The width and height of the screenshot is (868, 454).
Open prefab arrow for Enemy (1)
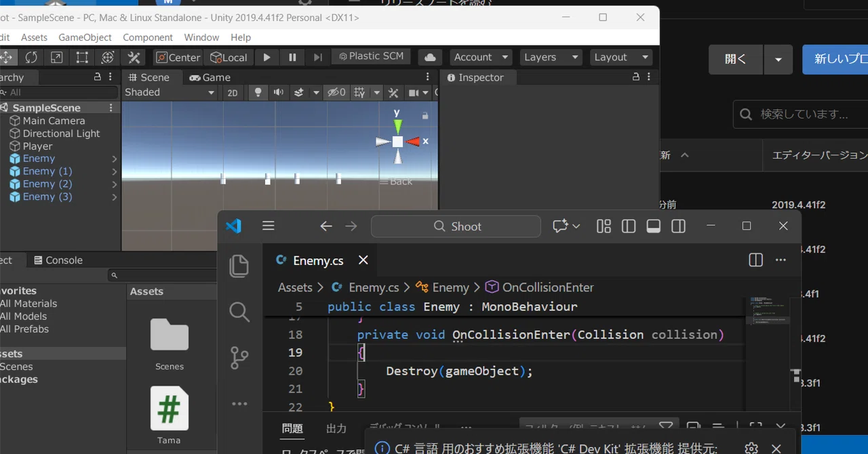tap(115, 172)
